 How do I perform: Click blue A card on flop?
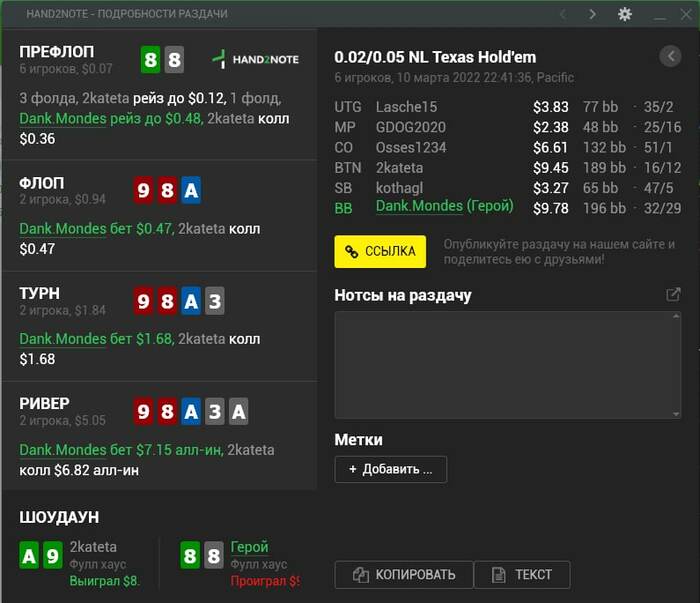click(x=191, y=191)
